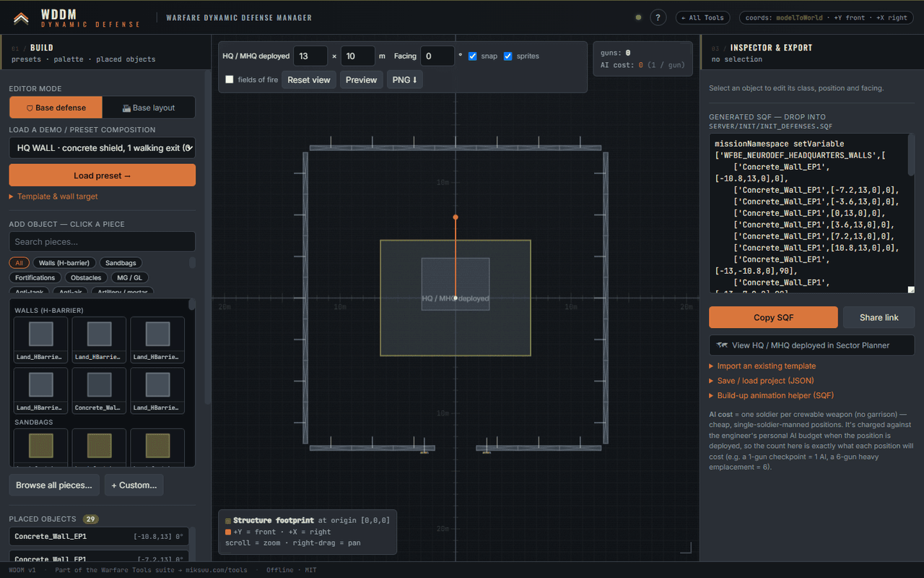Click the structure depth field showing 10
Viewport: 924px width, 578px height.
[x=358, y=56]
